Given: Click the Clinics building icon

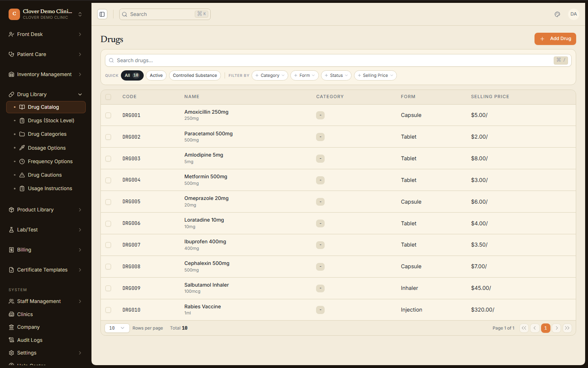Looking at the screenshot, I should (11, 314).
